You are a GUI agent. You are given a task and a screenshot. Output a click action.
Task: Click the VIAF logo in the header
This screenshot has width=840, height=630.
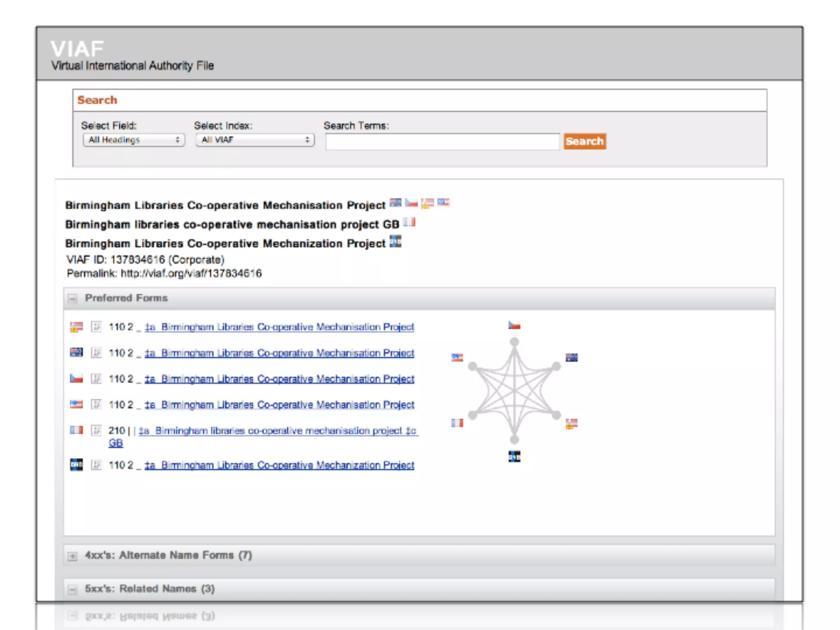[77, 49]
